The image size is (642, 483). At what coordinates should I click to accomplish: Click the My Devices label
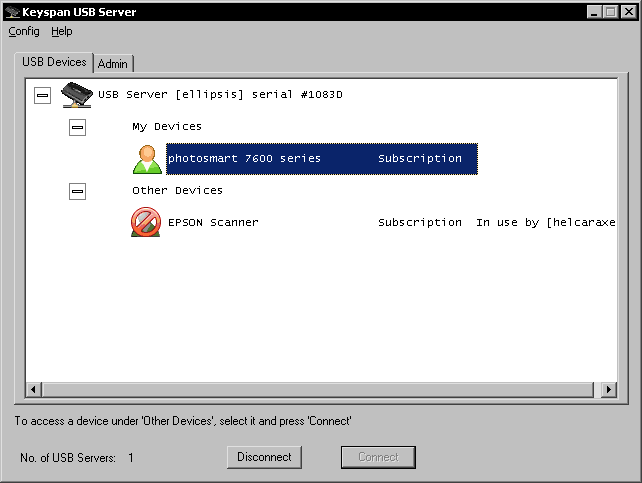click(167, 127)
